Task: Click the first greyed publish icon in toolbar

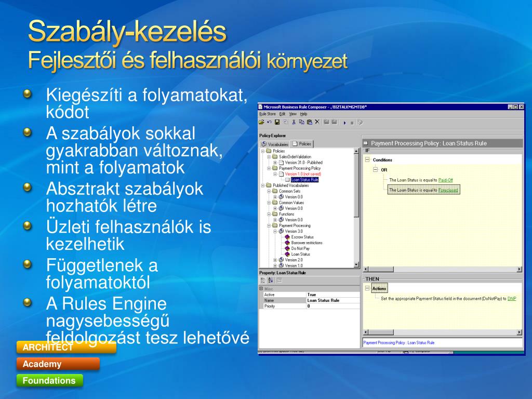Action: [x=326, y=122]
